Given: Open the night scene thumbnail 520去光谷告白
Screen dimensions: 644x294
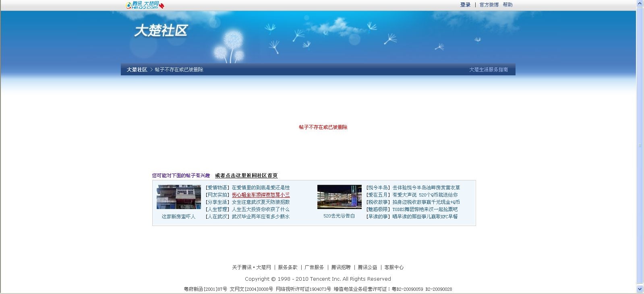Looking at the screenshot, I should [x=339, y=197].
